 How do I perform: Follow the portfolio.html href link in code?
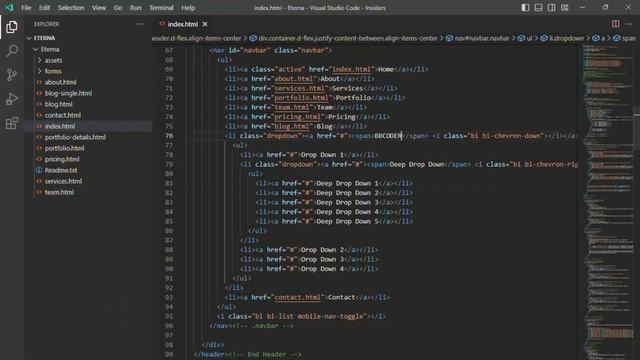tap(301, 98)
